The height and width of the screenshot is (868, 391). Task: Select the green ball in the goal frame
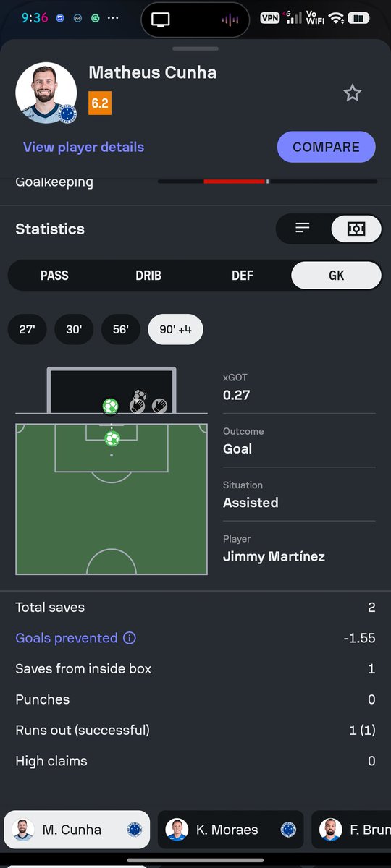point(110,406)
